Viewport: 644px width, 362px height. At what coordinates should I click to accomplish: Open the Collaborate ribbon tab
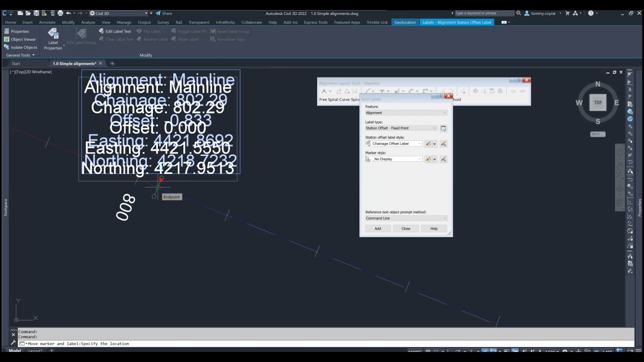[252, 22]
